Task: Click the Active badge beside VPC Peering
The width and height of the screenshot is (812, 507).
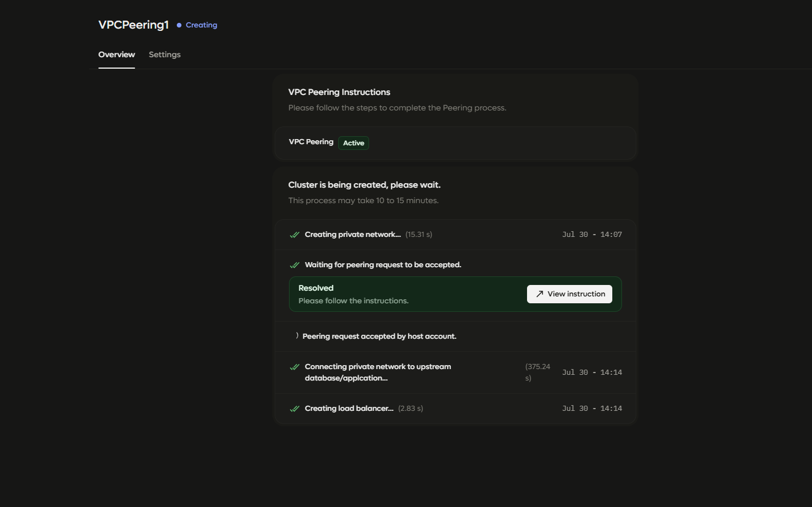Action: pos(354,143)
